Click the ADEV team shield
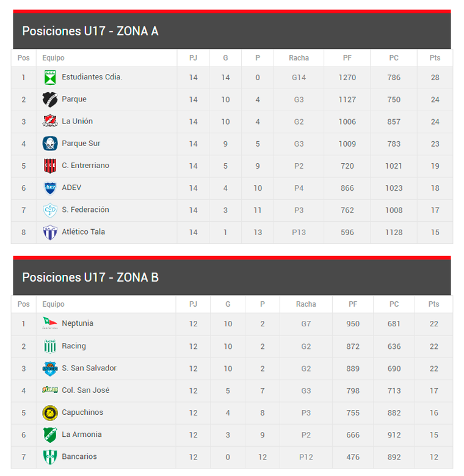Image resolution: width=464 pixels, height=476 pixels. point(50,188)
